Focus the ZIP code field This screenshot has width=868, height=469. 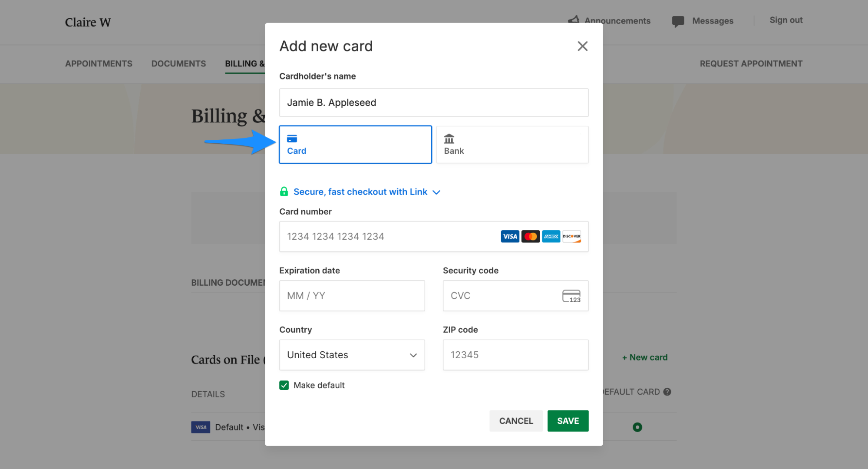[x=515, y=355]
